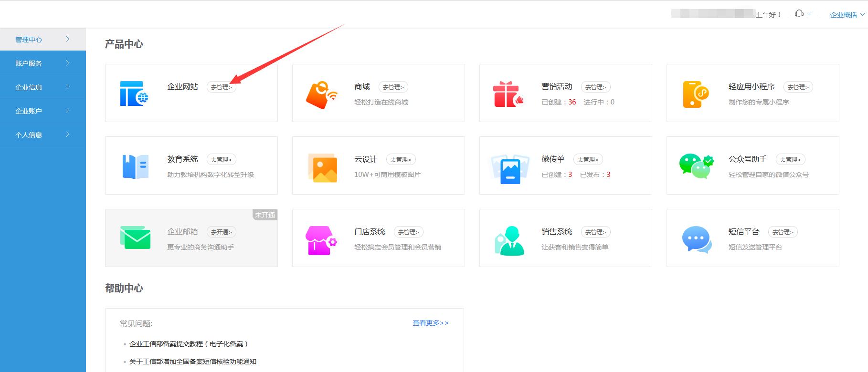The image size is (868, 372).
Task: Click the 制作您的专属小程序 description
Action: click(x=759, y=102)
